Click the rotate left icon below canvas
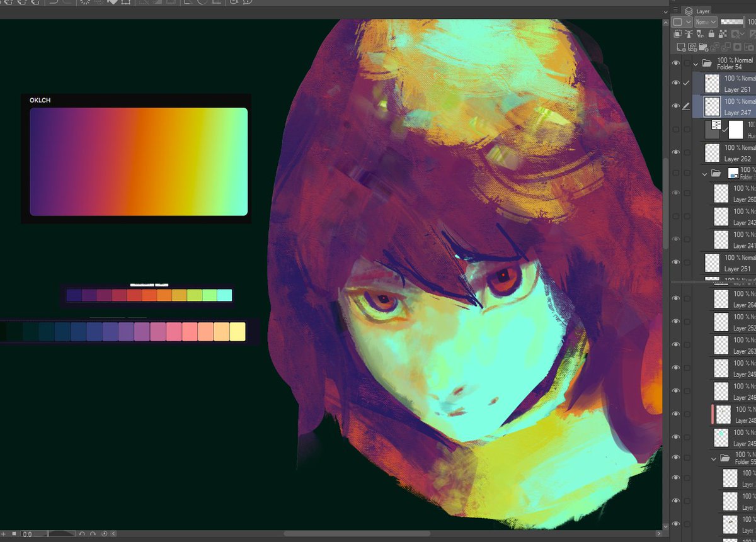Viewport: 756px width, 542px height. coord(82,534)
